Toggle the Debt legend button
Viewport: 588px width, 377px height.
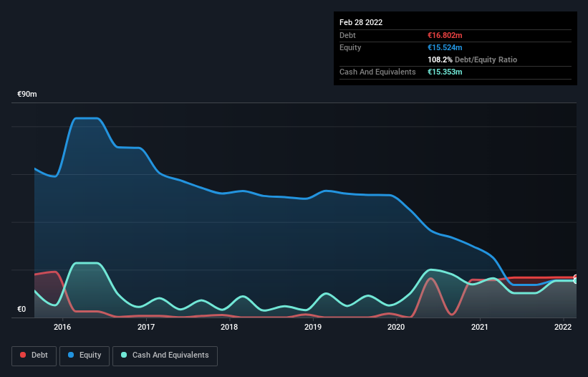34,355
